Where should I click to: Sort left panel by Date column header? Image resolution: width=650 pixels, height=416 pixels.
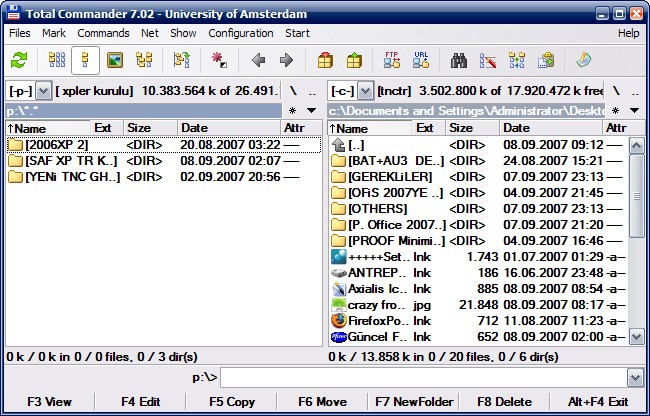(x=229, y=128)
